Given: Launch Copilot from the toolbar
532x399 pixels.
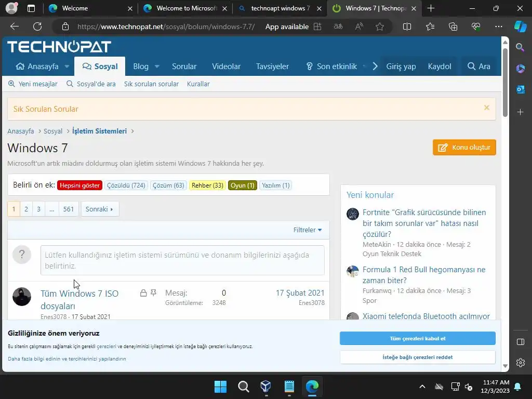Looking at the screenshot, I should pyautogui.click(x=520, y=26).
